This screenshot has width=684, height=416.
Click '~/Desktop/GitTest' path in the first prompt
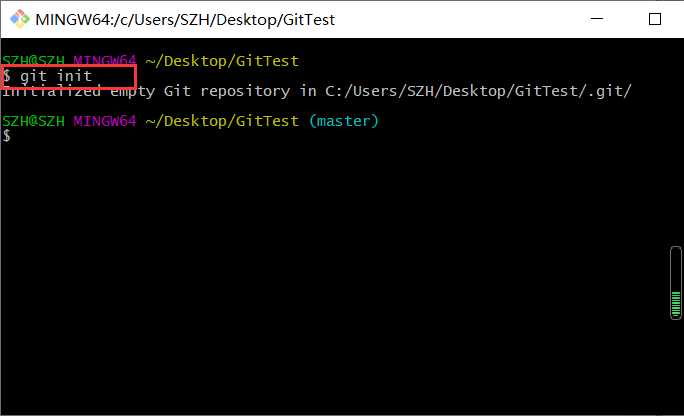pyautogui.click(x=222, y=61)
